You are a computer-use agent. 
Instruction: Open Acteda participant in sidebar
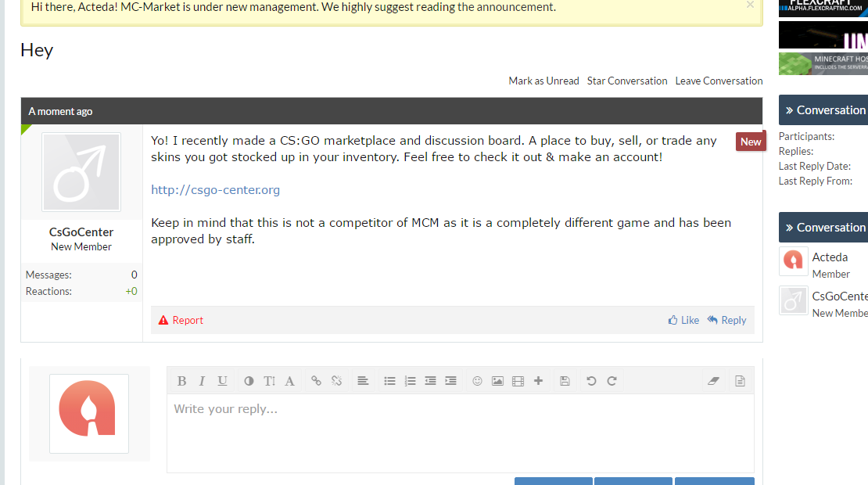pyautogui.click(x=830, y=257)
